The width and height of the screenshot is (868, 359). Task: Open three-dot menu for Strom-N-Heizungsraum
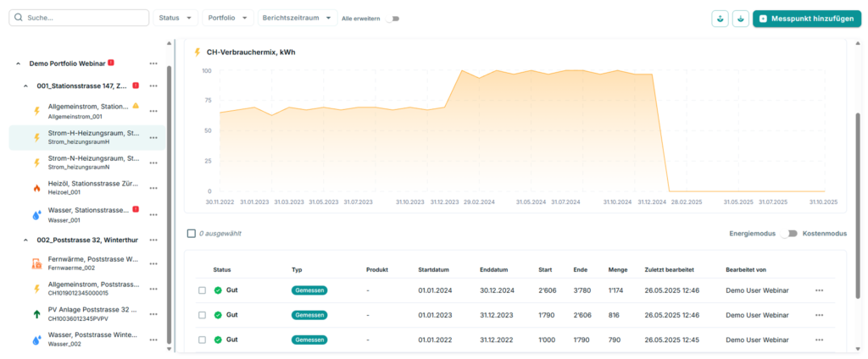coord(153,162)
